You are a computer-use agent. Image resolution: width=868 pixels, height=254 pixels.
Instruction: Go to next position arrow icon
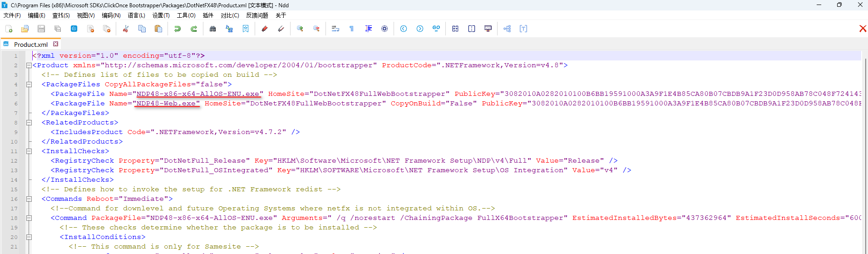coord(420,29)
